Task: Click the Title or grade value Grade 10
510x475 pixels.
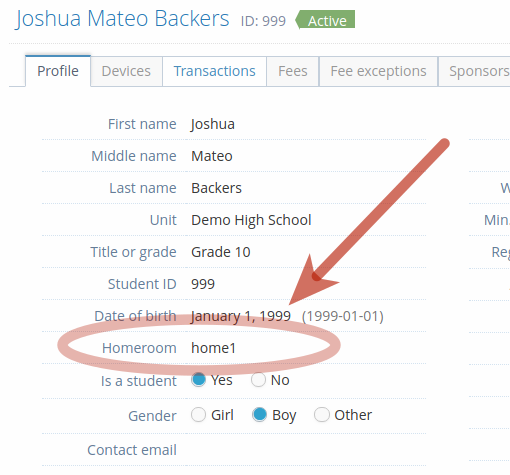Action: [x=221, y=252]
